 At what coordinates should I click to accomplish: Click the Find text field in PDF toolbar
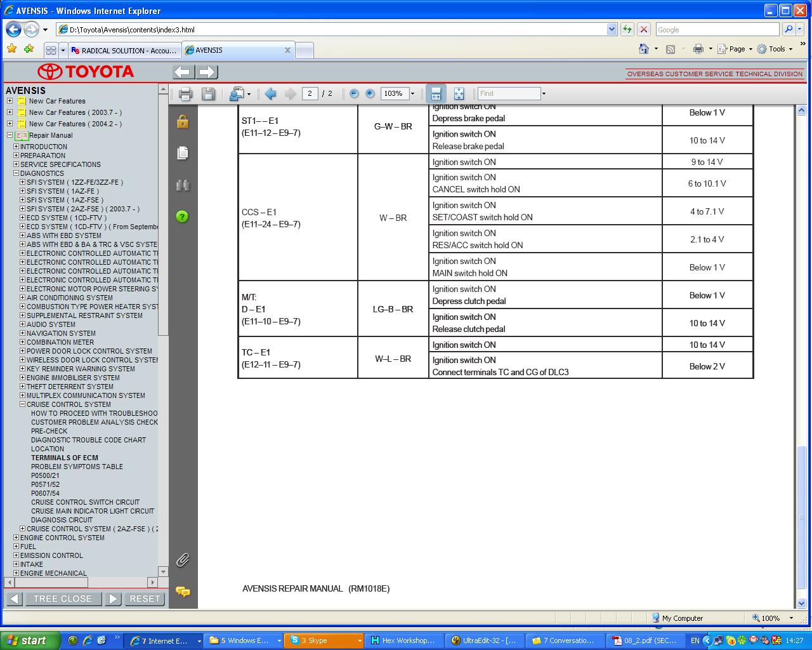508,94
